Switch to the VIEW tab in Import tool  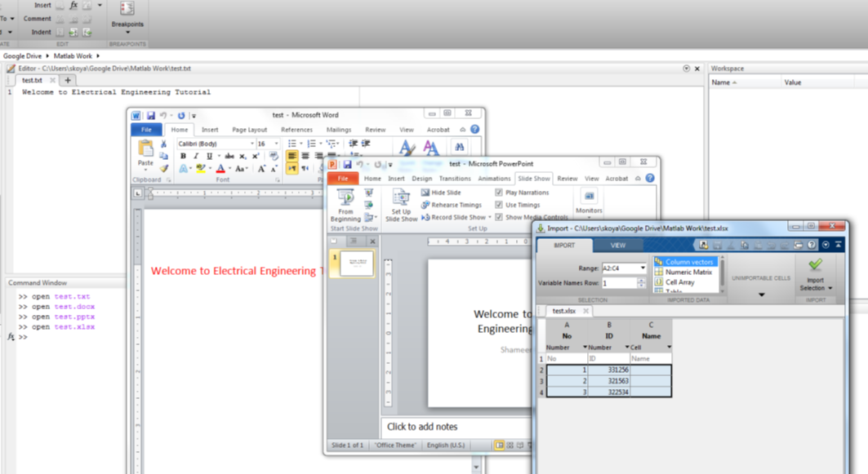point(617,245)
